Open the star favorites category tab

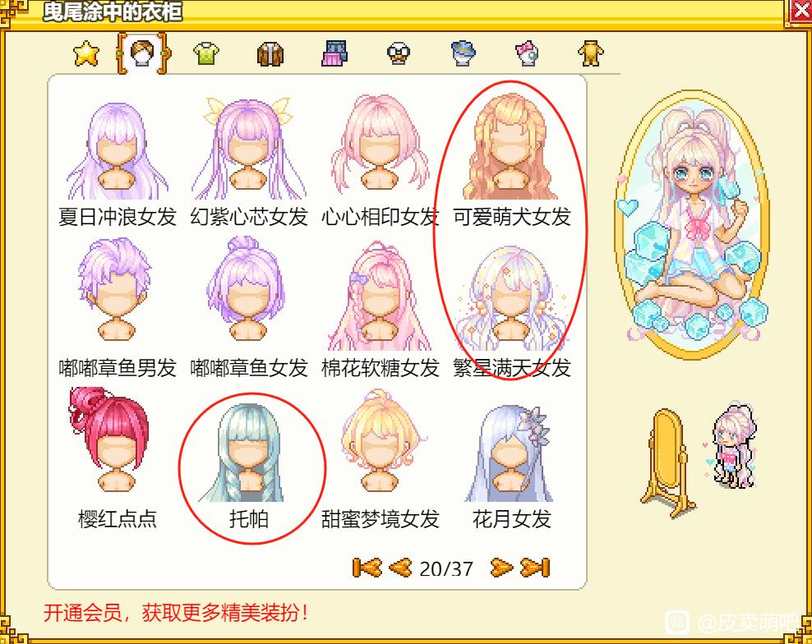[86, 53]
